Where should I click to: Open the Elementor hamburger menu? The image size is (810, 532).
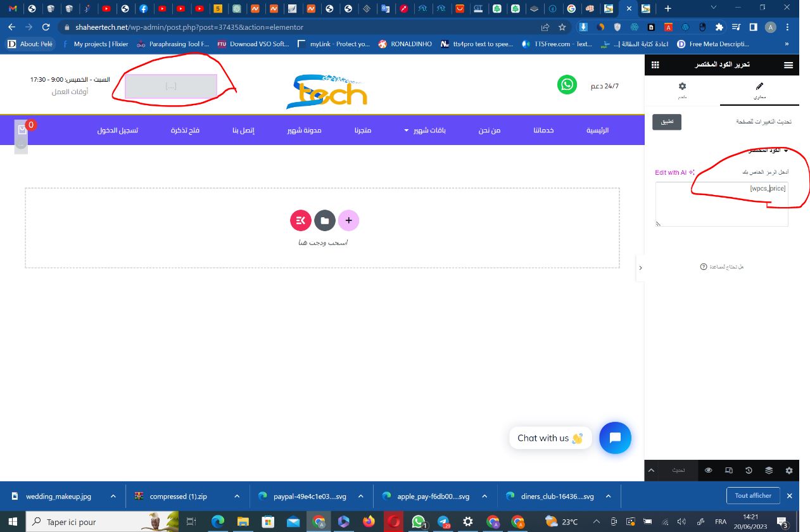(x=788, y=65)
